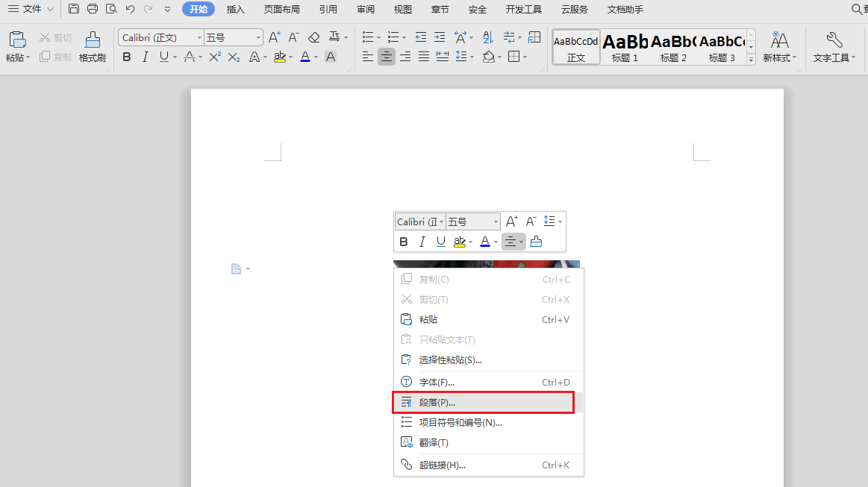Increase font size with A+ in floating toolbar
The width and height of the screenshot is (868, 487).
(x=512, y=221)
